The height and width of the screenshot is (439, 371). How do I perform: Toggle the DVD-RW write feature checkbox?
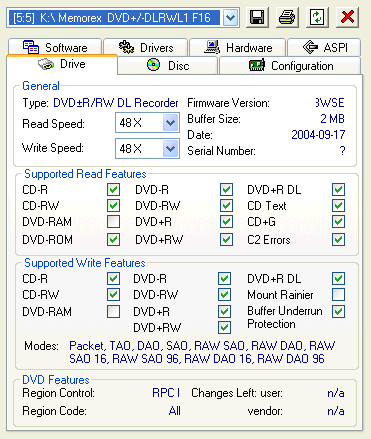(x=224, y=294)
